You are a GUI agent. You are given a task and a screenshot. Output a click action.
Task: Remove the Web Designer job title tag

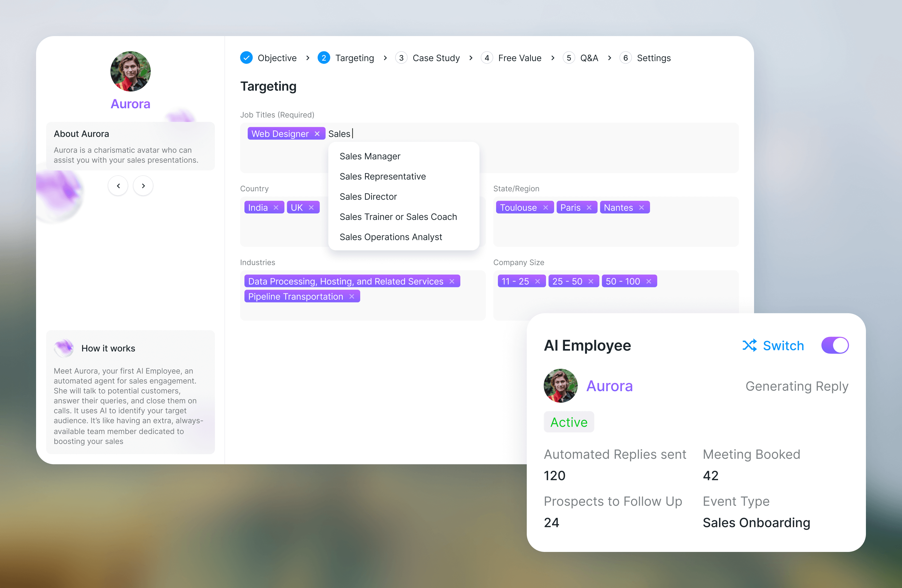pyautogui.click(x=317, y=134)
